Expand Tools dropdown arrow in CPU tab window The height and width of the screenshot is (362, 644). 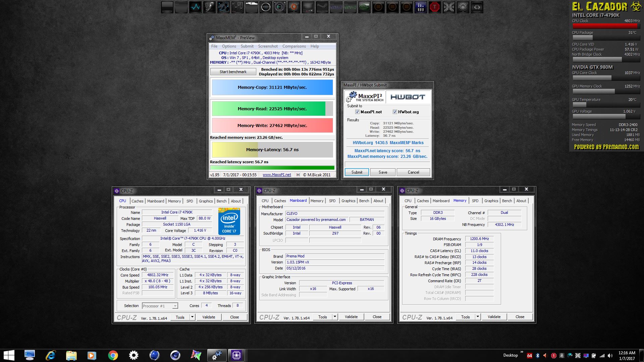[x=192, y=317]
